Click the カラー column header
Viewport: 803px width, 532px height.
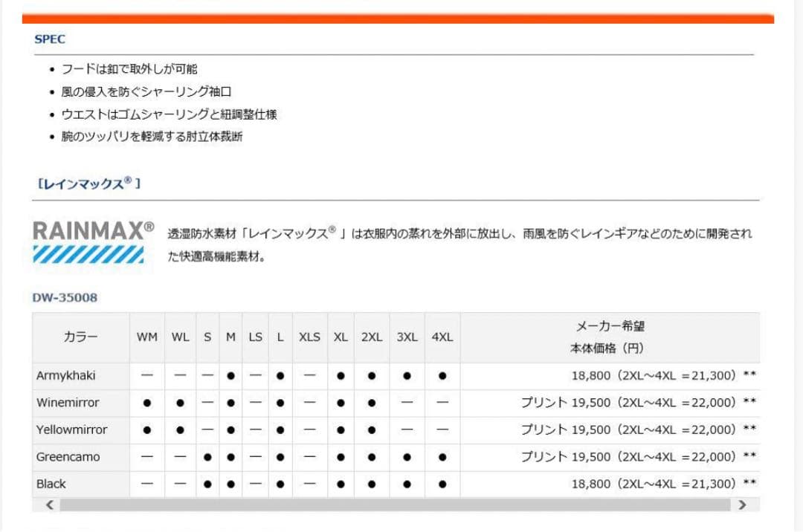point(80,337)
